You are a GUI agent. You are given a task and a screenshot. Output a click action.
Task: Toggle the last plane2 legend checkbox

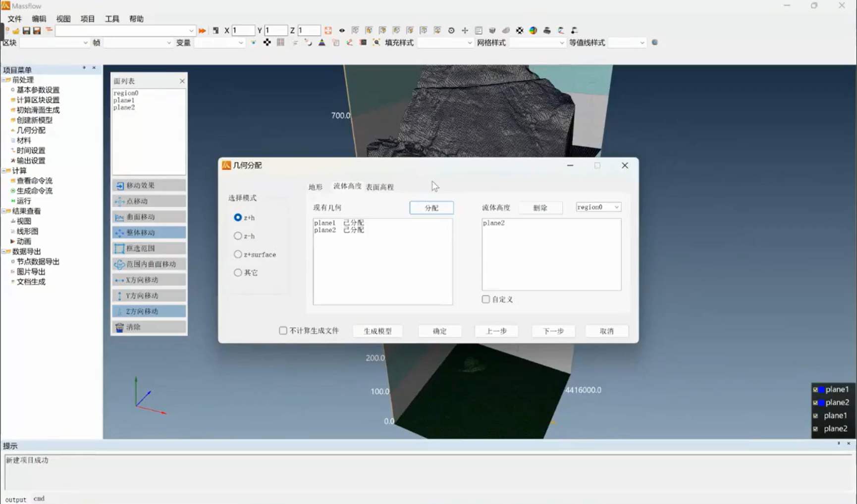click(815, 429)
